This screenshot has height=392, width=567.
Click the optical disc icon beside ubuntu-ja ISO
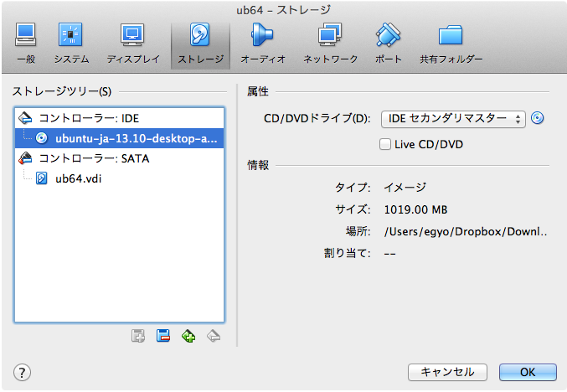[x=42, y=138]
